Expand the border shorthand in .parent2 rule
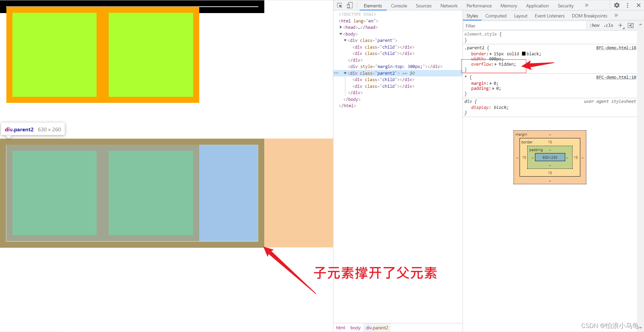The image size is (644, 332). (x=491, y=54)
